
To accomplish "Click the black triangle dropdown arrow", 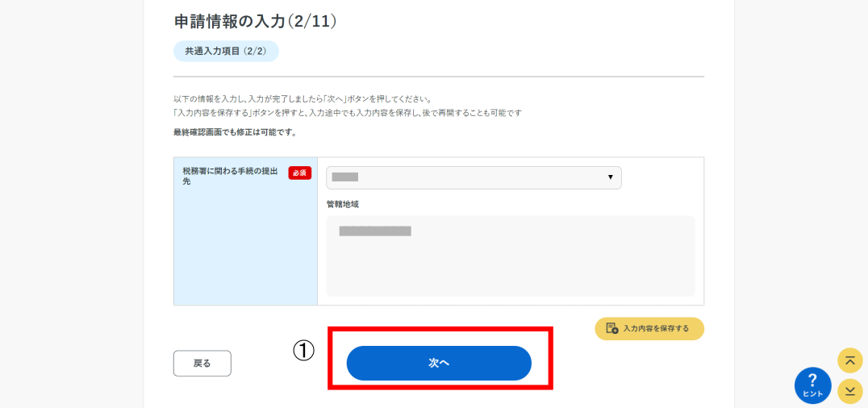I will coord(611,177).
